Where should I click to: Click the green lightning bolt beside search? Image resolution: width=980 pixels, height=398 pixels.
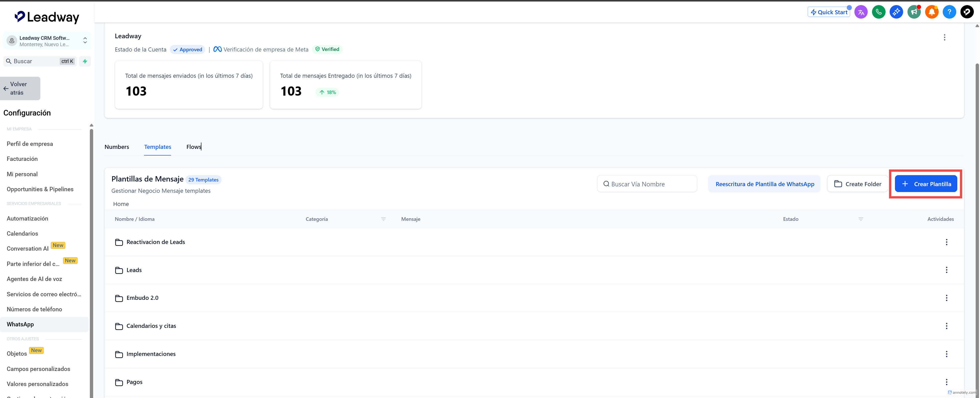[x=85, y=61]
